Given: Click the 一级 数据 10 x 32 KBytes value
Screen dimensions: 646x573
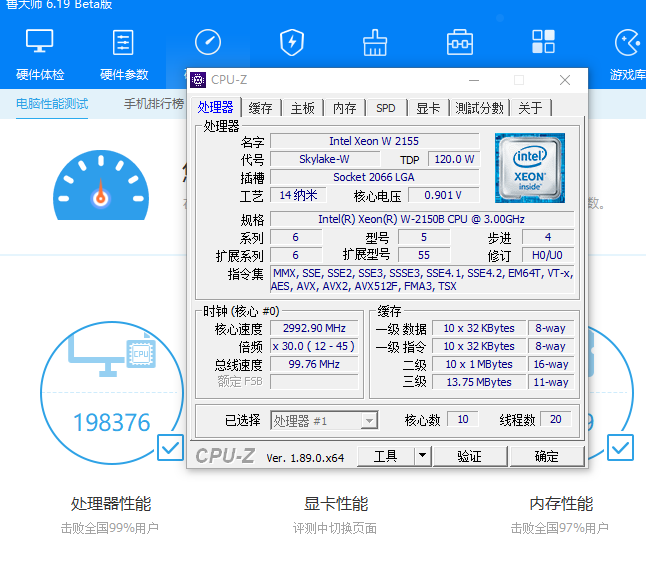Looking at the screenshot, I should pos(479,328).
